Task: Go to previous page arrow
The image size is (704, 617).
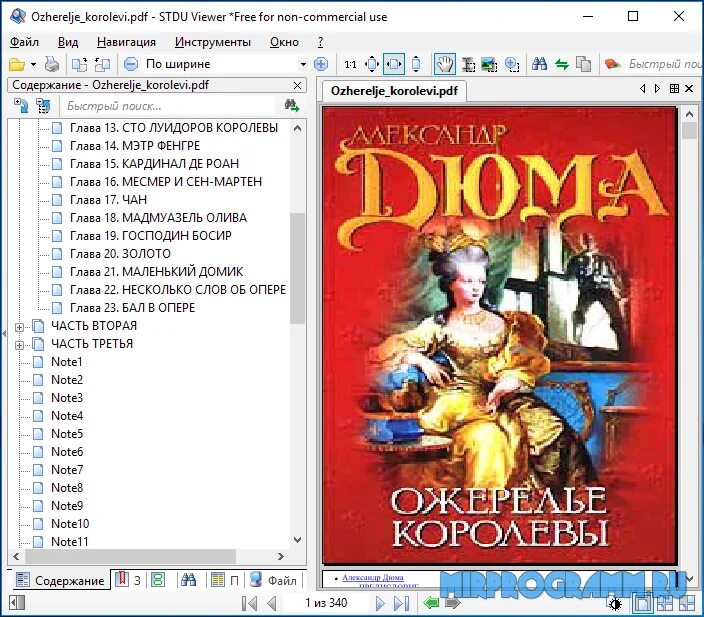Action: (272, 603)
